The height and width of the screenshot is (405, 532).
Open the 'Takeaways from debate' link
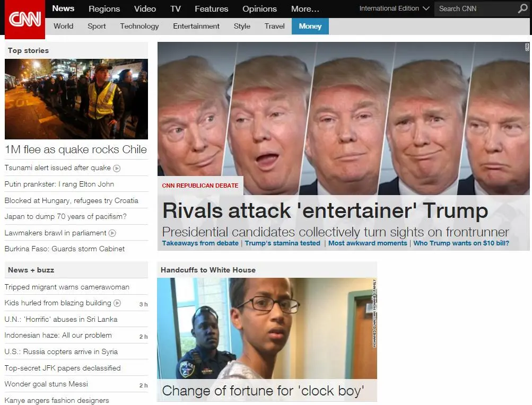(199, 243)
